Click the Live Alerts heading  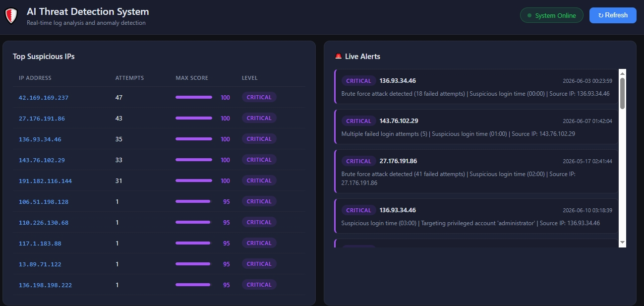(362, 57)
